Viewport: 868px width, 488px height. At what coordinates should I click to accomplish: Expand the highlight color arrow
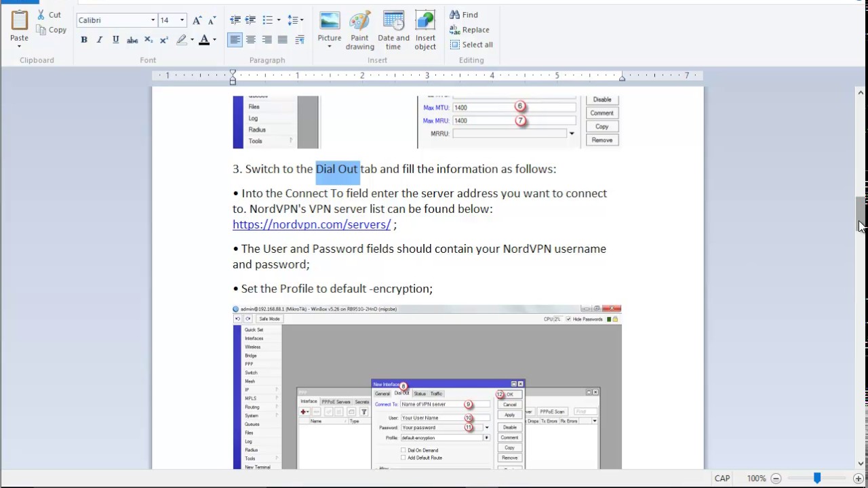pos(192,40)
